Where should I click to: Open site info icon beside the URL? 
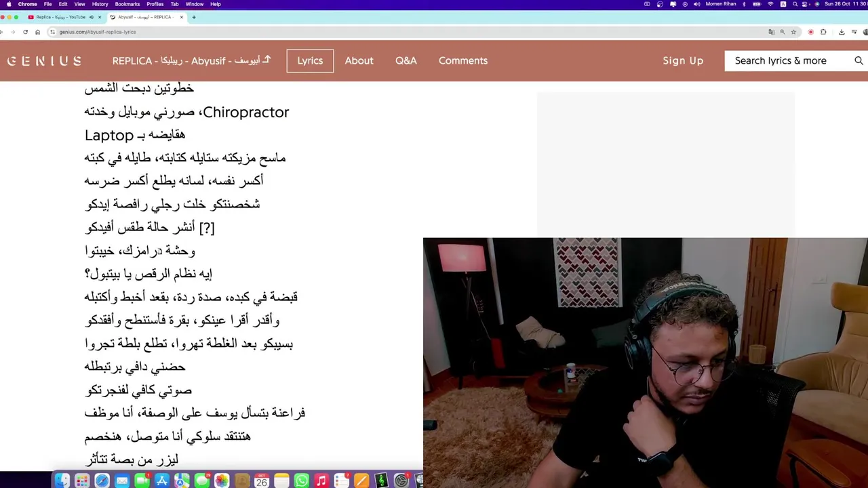pyautogui.click(x=53, y=32)
